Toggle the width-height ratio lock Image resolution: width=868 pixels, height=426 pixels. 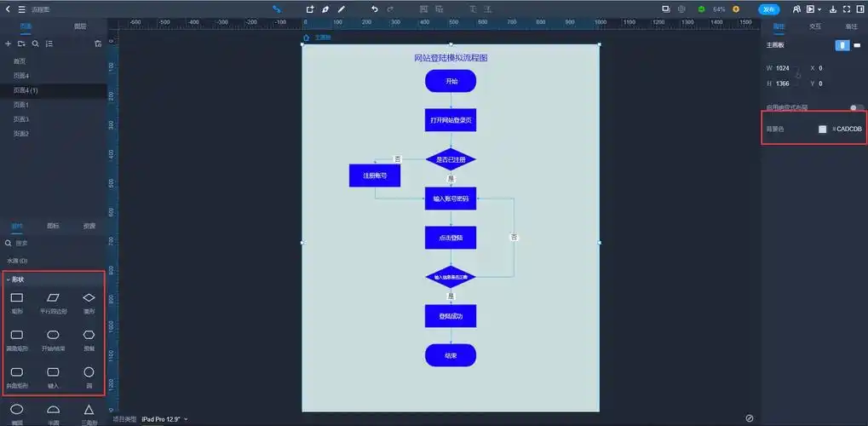tap(798, 76)
